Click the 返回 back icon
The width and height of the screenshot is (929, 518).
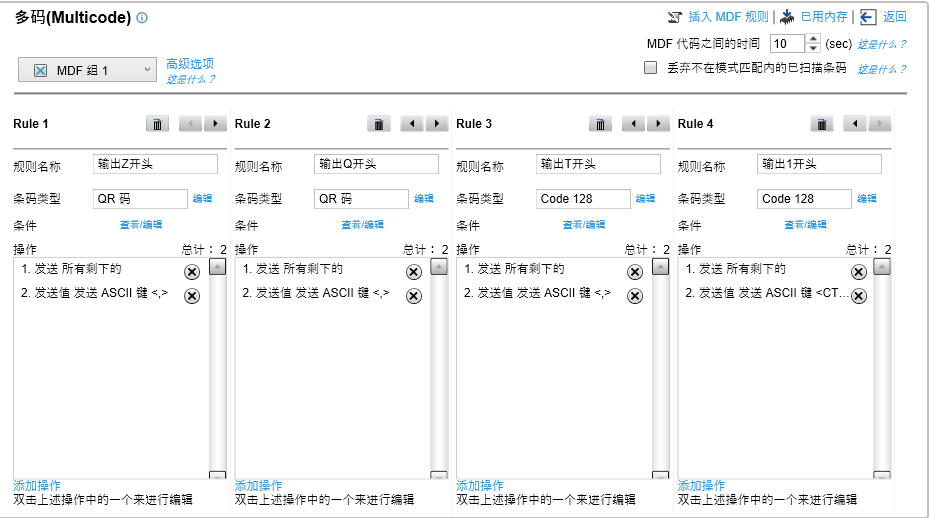[868, 17]
